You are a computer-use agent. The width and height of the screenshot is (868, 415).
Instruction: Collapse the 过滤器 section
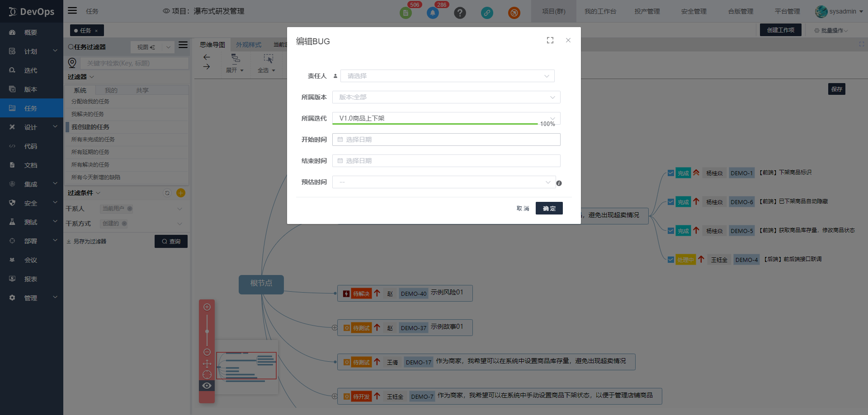coord(81,77)
